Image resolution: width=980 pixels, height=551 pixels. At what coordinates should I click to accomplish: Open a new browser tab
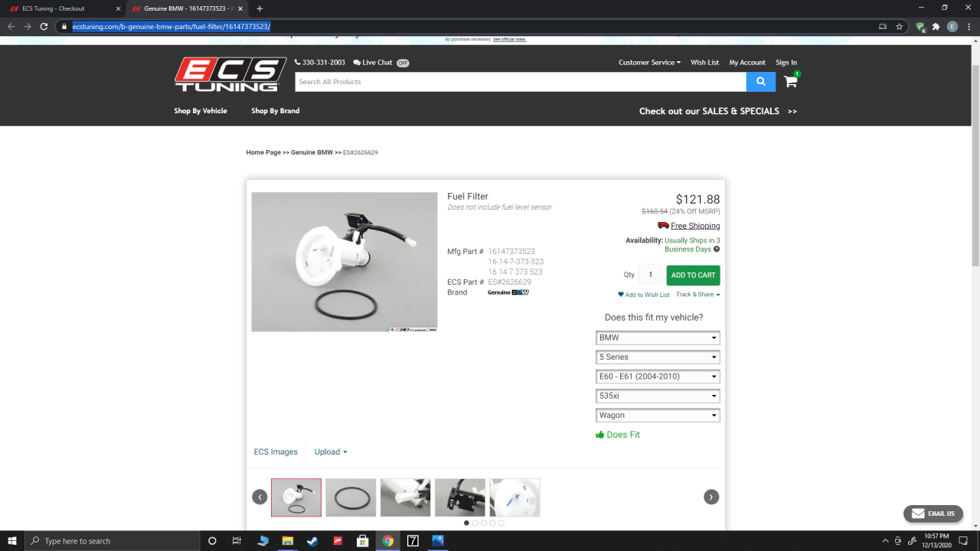[260, 8]
